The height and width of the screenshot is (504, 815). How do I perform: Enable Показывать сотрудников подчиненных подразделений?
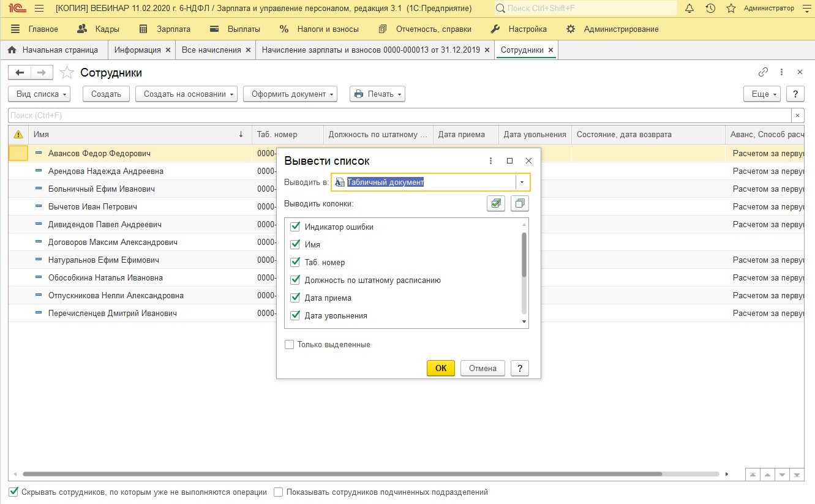click(x=279, y=492)
